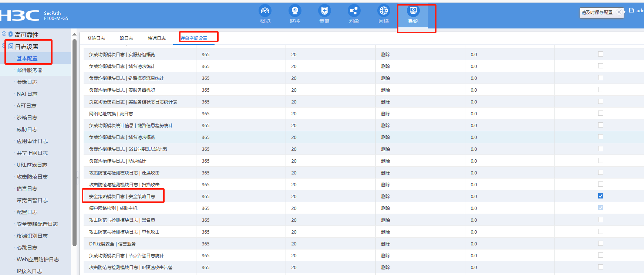This screenshot has width=644, height=275.
Task: Check the box for 网络地址转换 | 流日志 row
Action: [601, 113]
